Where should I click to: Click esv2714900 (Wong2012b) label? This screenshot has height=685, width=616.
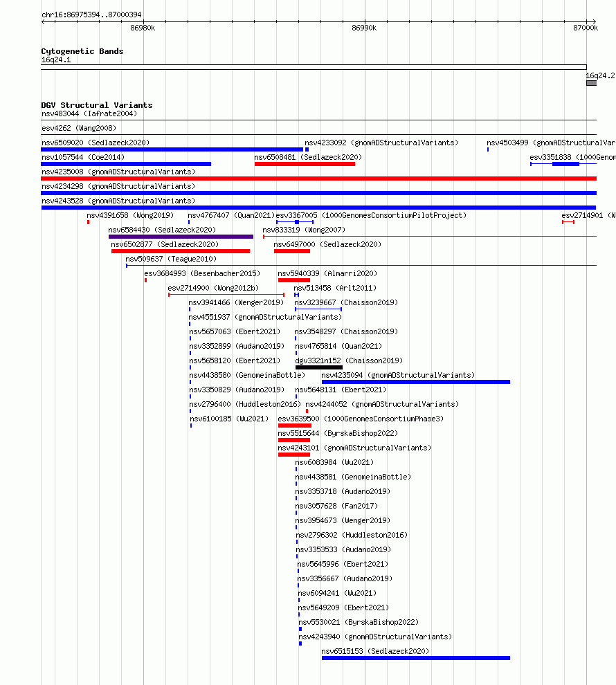coord(213,288)
